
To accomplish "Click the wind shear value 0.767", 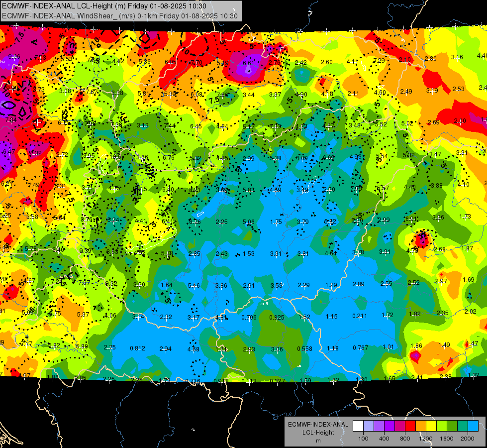I will click(361, 348).
